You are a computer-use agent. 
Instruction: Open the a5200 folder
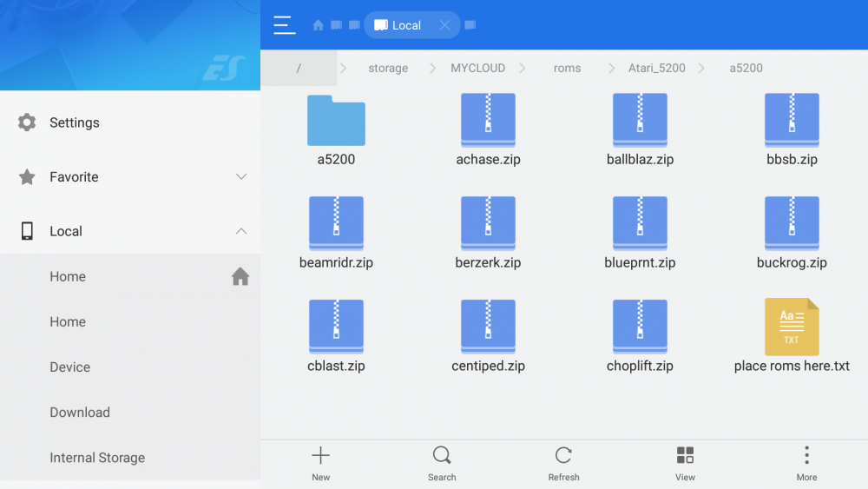tap(336, 130)
